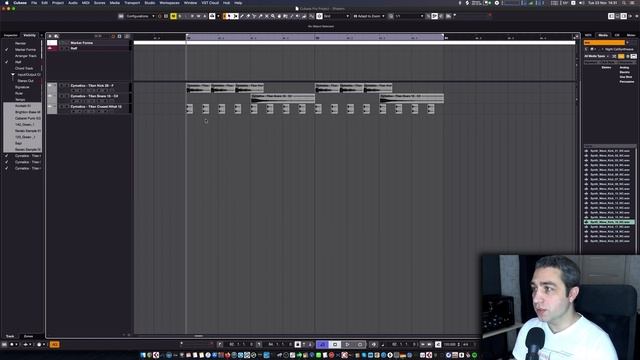Mute the Cymatics Titan Closed Hihat track

pos(62,107)
